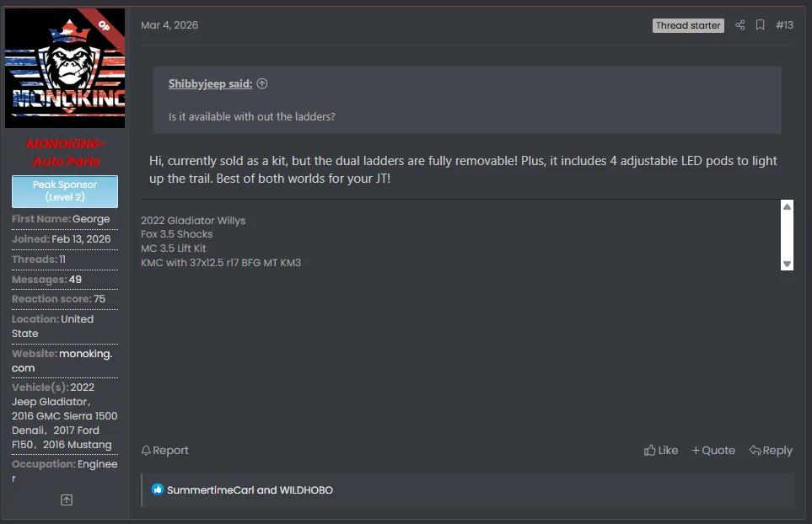Report this post via the bell icon
Viewport: 812px width, 524px height.
pos(164,451)
